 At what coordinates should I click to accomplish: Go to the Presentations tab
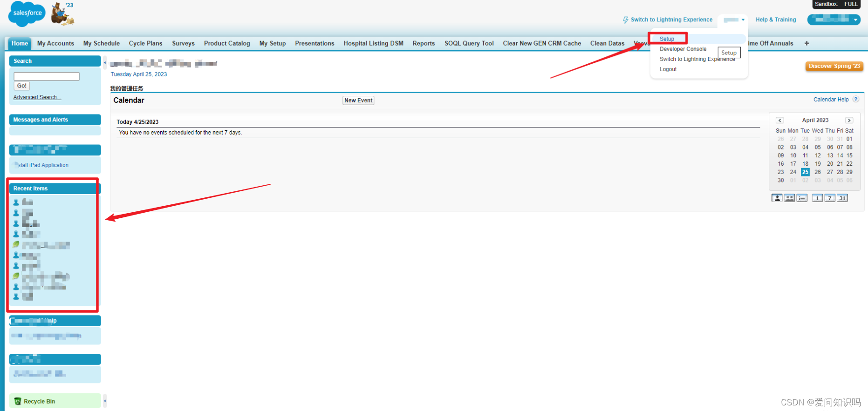(x=314, y=43)
